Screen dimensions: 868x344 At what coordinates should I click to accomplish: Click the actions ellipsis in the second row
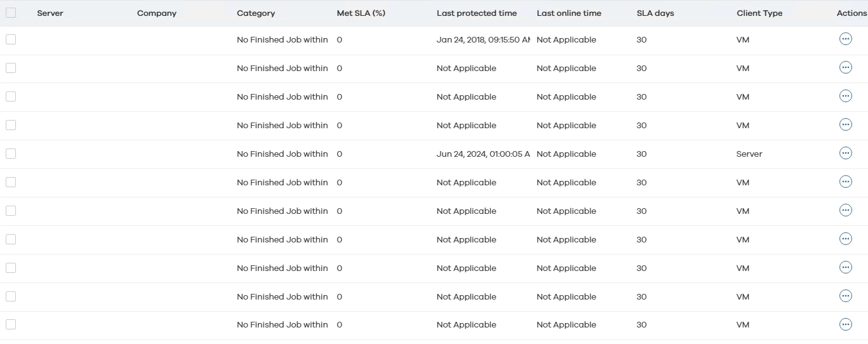845,67
